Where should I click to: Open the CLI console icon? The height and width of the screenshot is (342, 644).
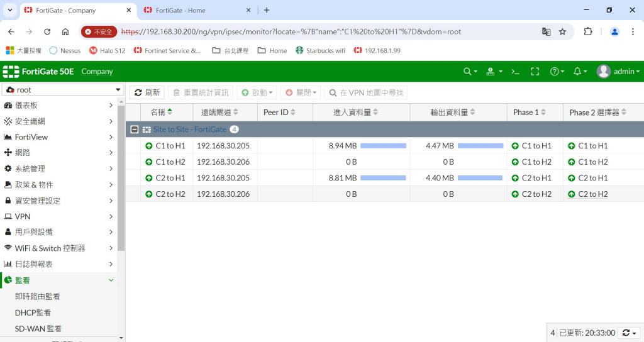515,72
